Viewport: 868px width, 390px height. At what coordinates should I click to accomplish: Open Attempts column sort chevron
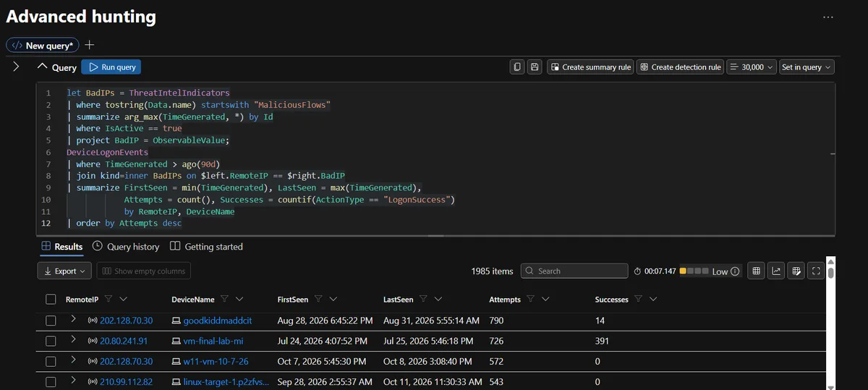tap(545, 299)
